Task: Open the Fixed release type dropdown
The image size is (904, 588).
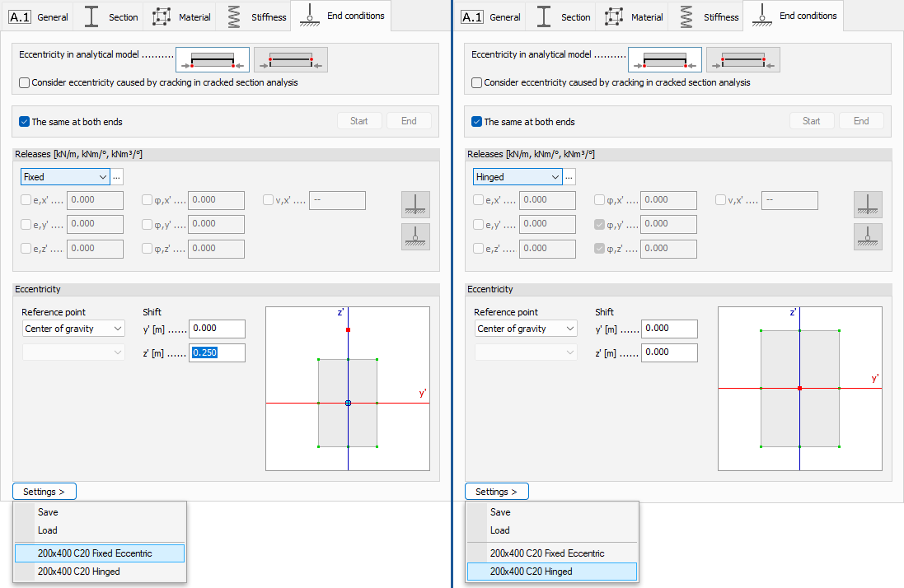Action: 65,177
